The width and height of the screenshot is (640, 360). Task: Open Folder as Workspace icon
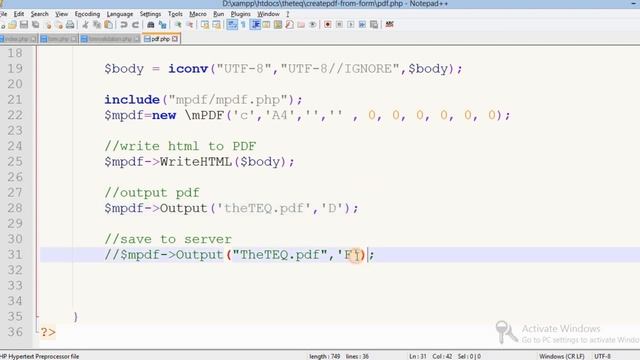pyautogui.click(x=301, y=25)
